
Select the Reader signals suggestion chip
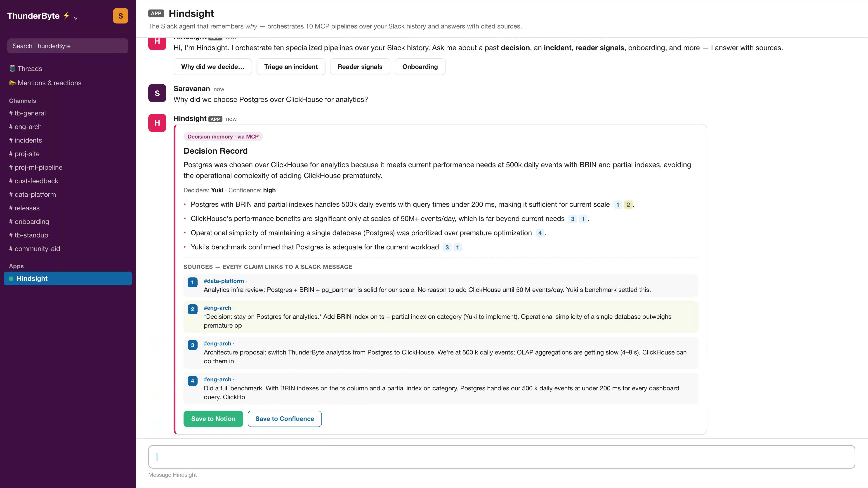(x=360, y=67)
